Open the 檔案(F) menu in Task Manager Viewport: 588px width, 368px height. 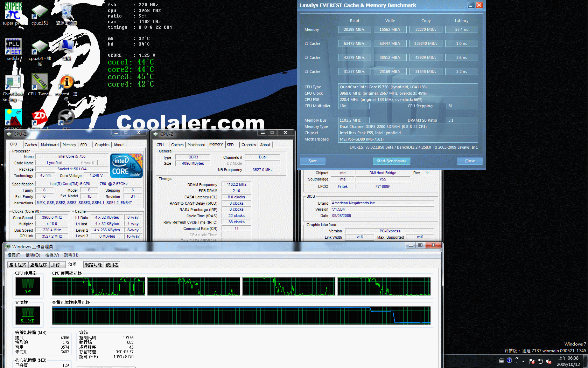click(x=14, y=255)
